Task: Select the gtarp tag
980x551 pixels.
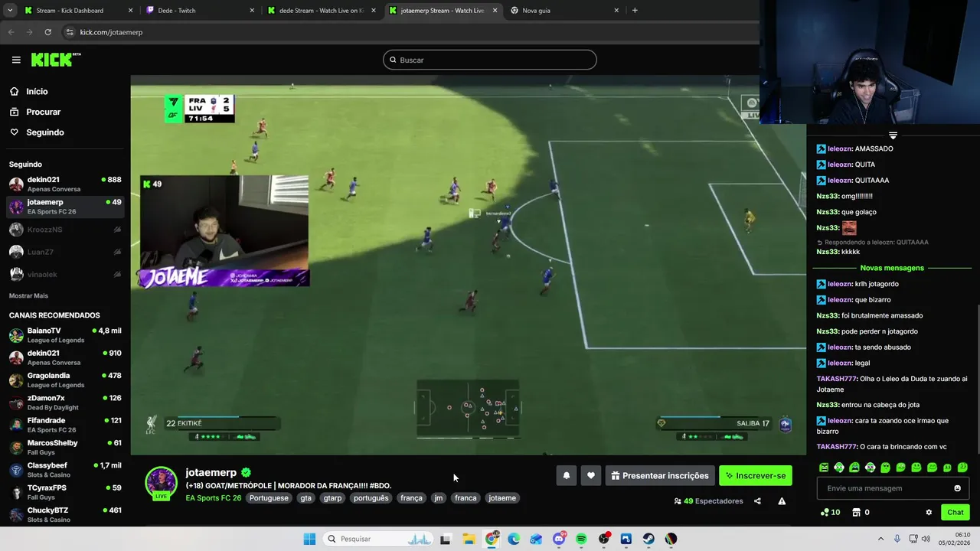Action: (x=332, y=498)
